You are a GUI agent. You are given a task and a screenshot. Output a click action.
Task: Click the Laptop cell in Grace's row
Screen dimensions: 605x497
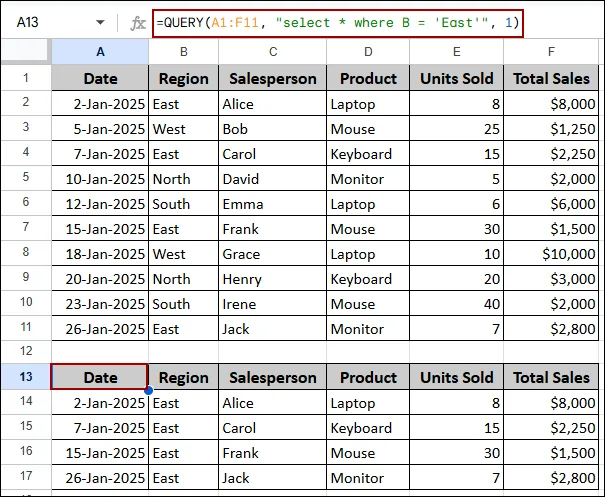click(368, 254)
